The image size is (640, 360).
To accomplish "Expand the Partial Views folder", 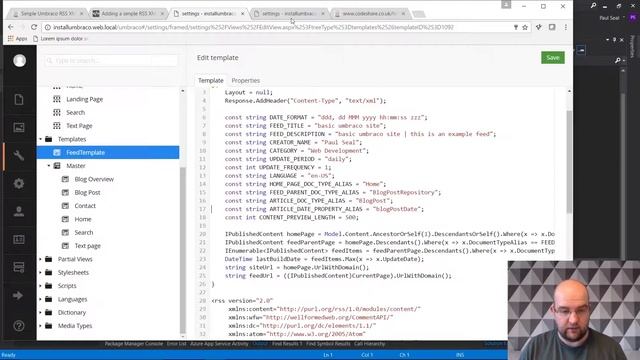I will point(40,259).
